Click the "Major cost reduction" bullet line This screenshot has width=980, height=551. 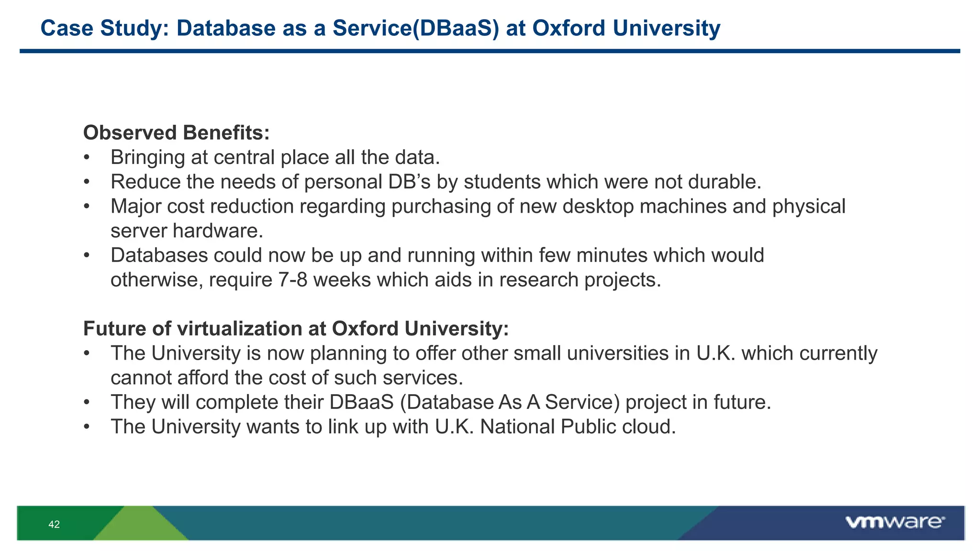click(478, 206)
